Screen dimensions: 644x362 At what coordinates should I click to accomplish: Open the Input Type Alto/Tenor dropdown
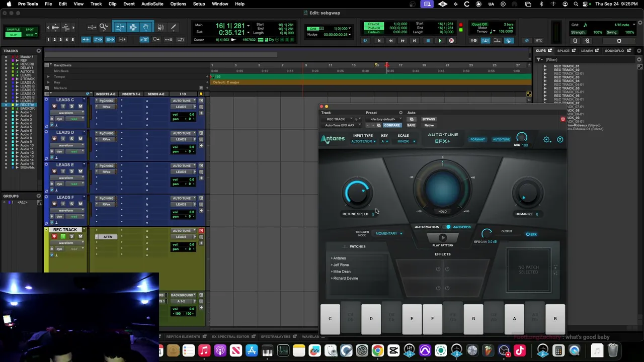pyautogui.click(x=363, y=141)
